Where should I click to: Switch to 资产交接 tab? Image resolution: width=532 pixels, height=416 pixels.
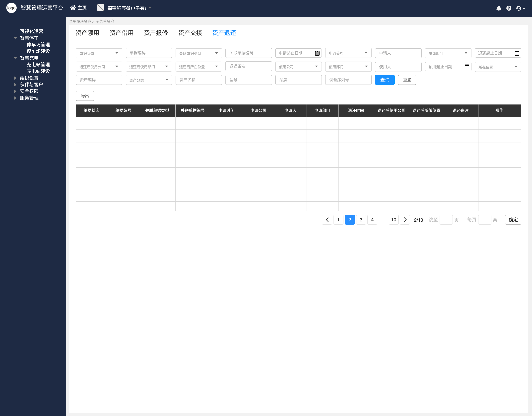click(190, 33)
